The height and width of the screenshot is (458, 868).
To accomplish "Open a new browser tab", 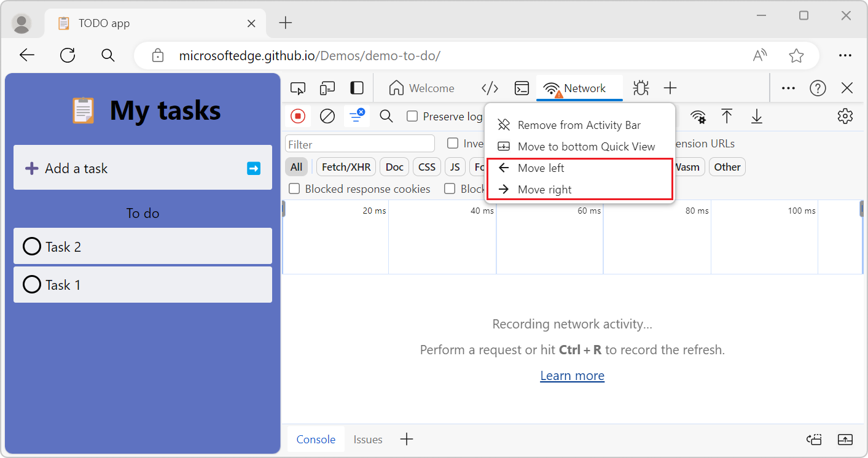I will tap(286, 23).
